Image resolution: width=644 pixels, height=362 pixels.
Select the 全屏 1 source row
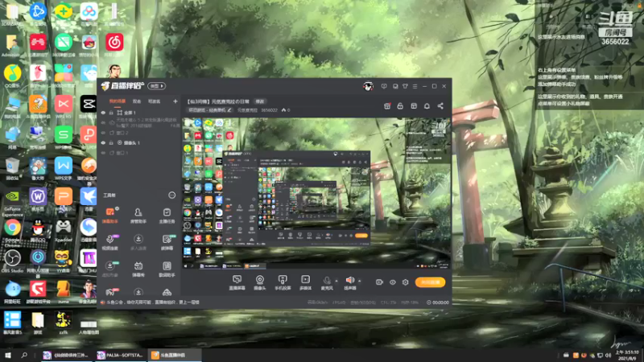click(x=138, y=113)
